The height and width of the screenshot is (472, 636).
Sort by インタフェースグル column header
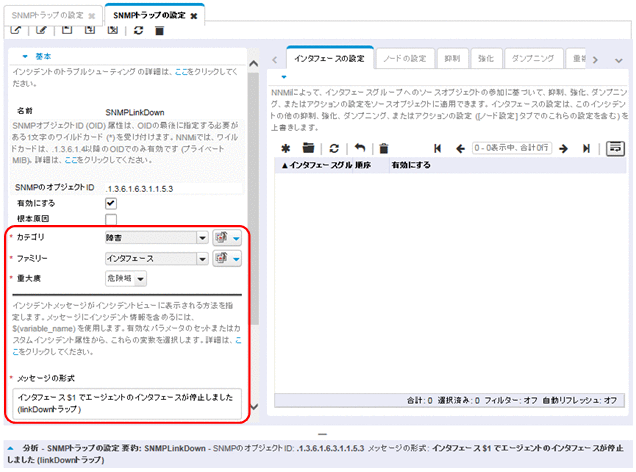tap(316, 165)
